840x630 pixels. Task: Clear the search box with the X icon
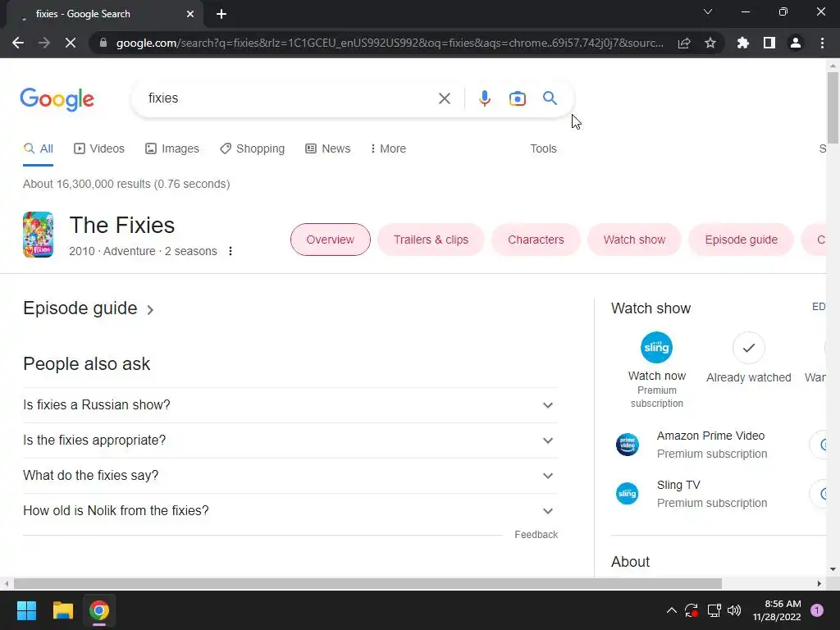[444, 98]
